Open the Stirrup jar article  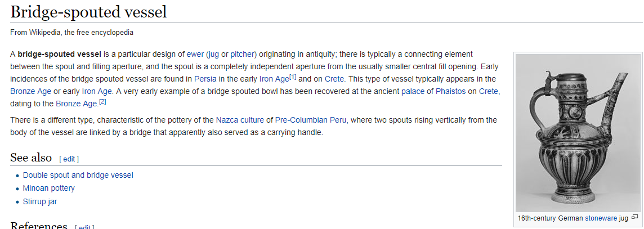pos(40,201)
